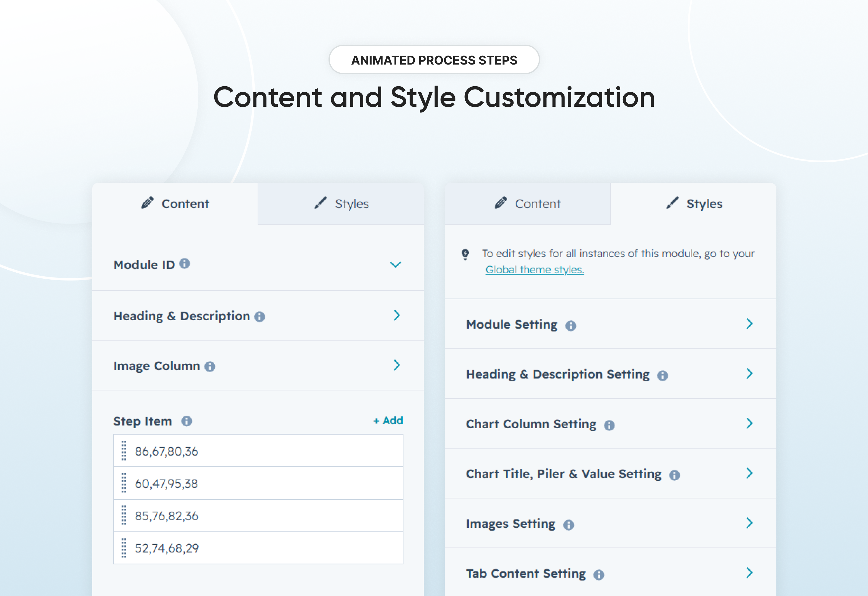The width and height of the screenshot is (868, 596).
Task: Collapse the Module ID section chevron
Action: pos(395,265)
